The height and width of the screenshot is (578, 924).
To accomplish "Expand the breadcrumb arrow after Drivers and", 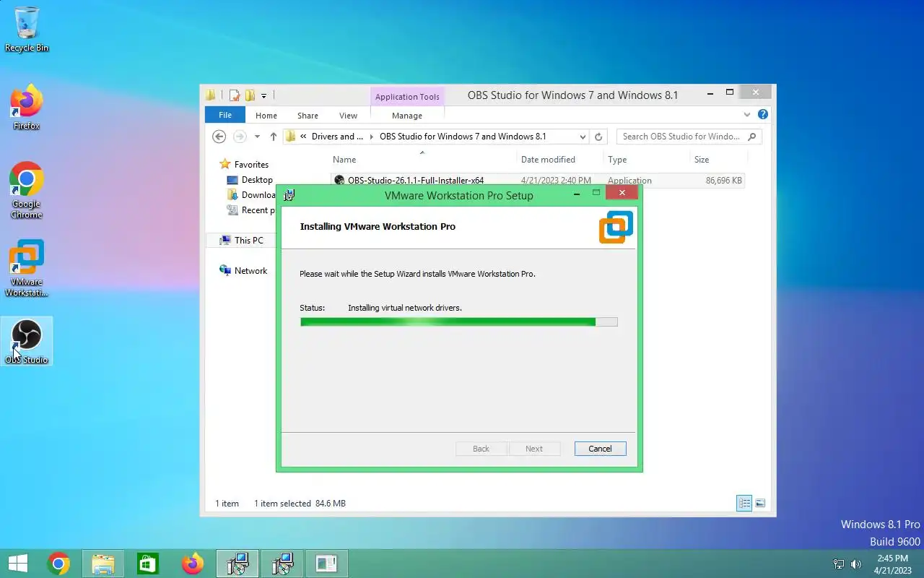I will coord(372,137).
